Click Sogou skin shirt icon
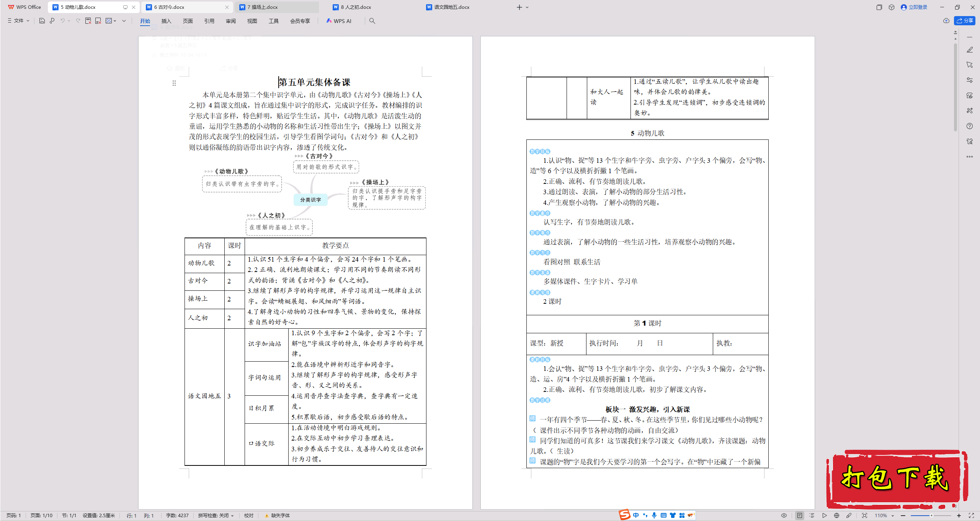The height and width of the screenshot is (521, 980). (673, 515)
